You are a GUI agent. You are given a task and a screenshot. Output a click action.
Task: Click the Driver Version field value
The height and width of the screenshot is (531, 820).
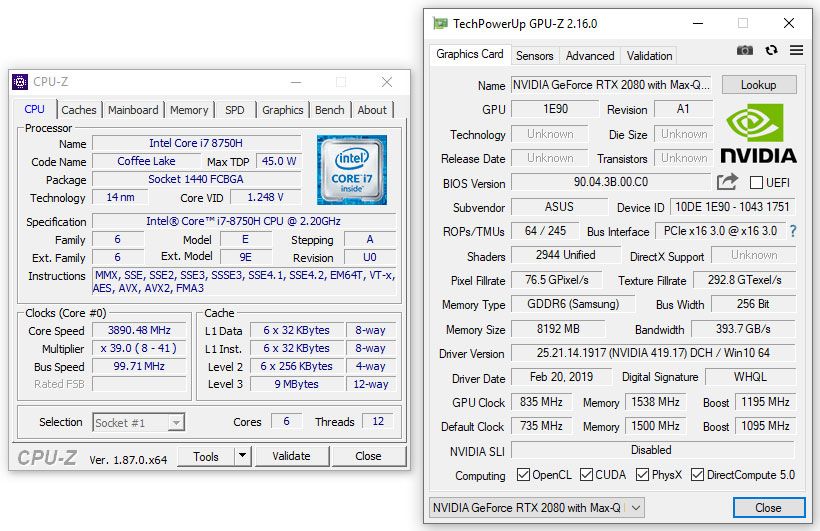pos(653,353)
